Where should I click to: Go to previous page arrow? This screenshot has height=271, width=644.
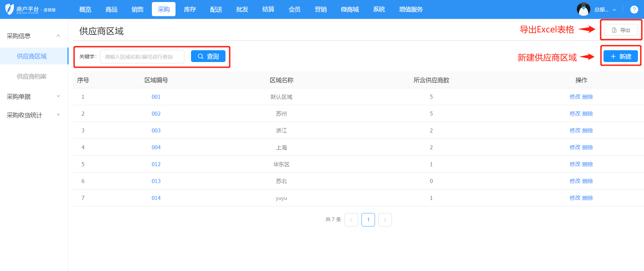click(x=351, y=220)
